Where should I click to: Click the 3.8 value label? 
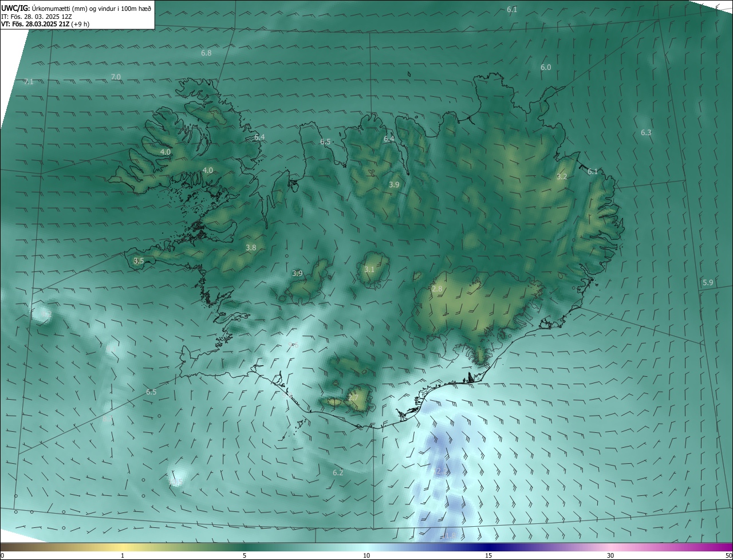[251, 247]
